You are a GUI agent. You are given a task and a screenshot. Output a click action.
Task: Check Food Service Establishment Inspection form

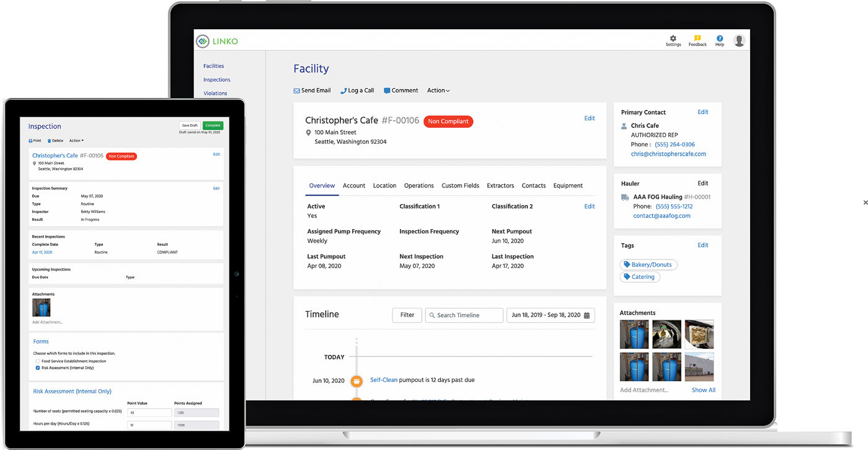click(x=38, y=361)
